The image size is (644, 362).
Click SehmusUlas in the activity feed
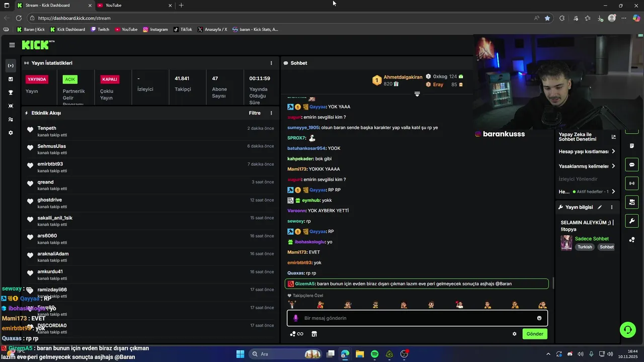51,146
